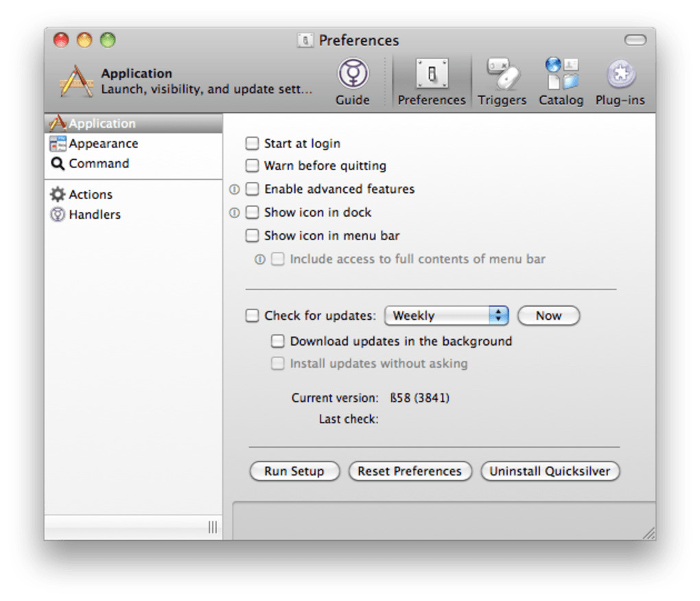The width and height of the screenshot is (700, 601).
Task: Click the Current version ß58 (3841) text
Action: coord(371,397)
